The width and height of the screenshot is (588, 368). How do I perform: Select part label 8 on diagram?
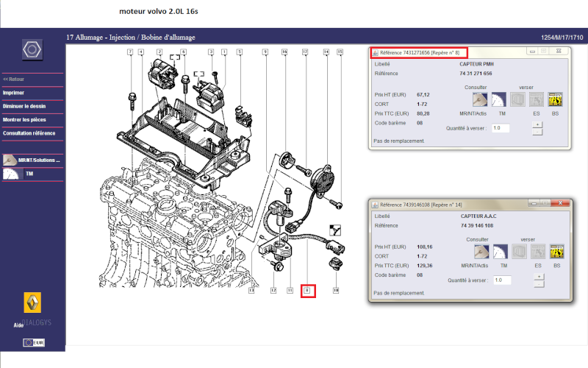(307, 290)
